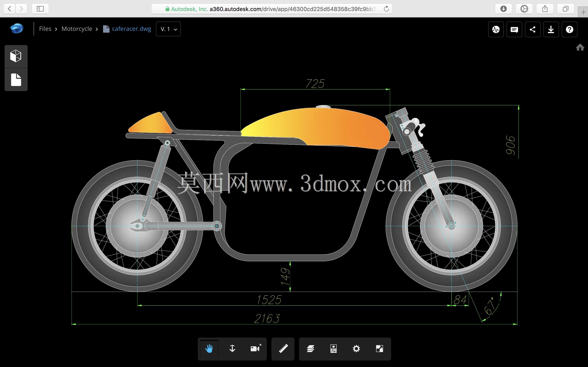Open Safari extension gear button

[x=524, y=9]
